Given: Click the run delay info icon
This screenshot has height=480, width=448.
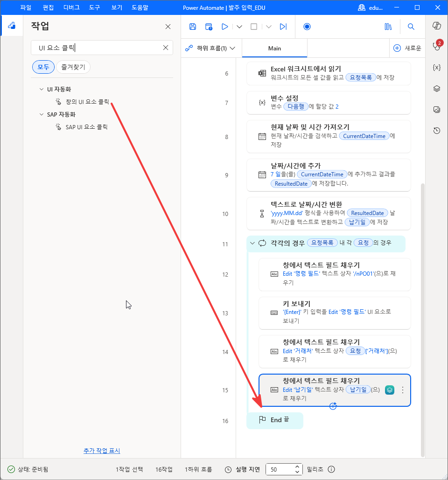Looking at the screenshot, I should click(x=331, y=469).
